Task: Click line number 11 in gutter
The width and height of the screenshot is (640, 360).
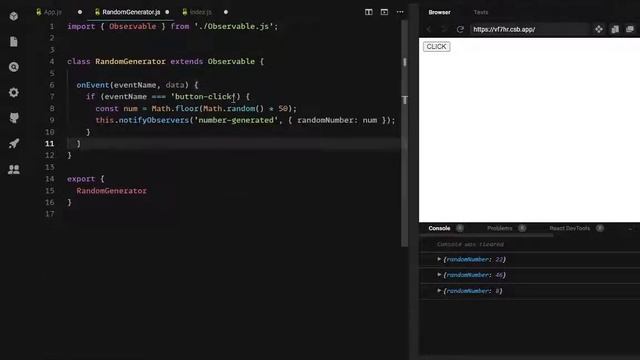Action: (49, 144)
